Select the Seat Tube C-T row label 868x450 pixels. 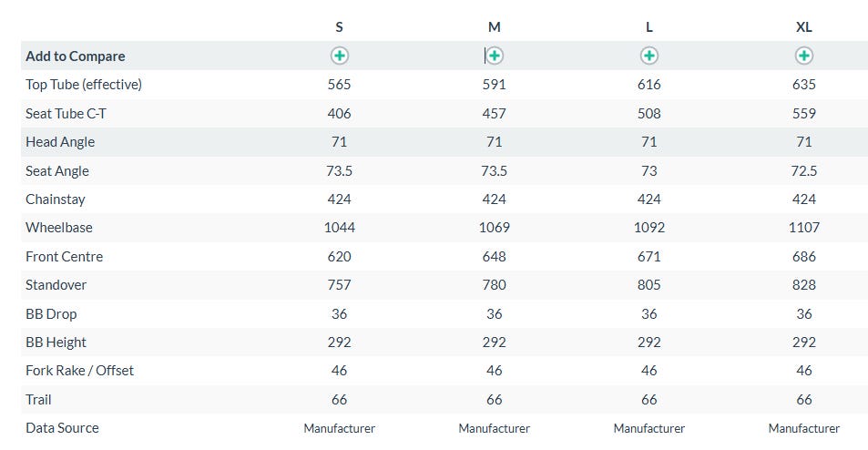click(x=72, y=114)
